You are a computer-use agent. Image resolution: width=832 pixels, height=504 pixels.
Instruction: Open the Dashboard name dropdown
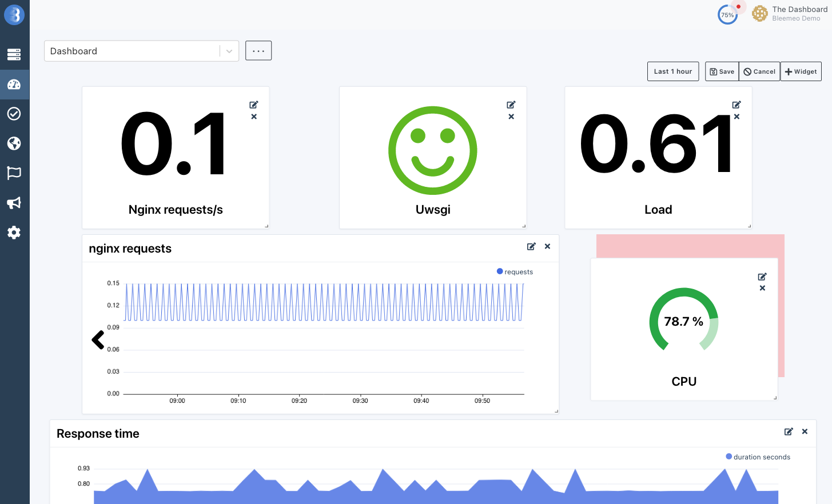click(x=229, y=51)
